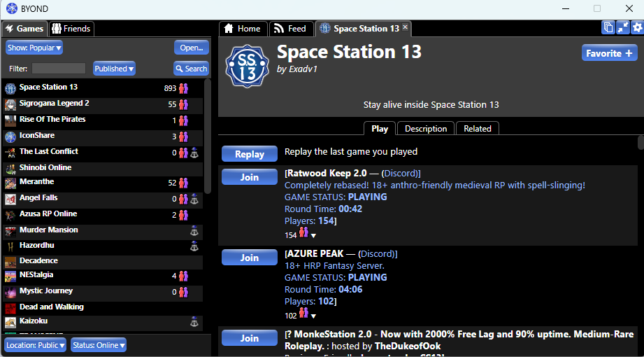Switch to the Friends tab
644x357 pixels.
point(72,29)
